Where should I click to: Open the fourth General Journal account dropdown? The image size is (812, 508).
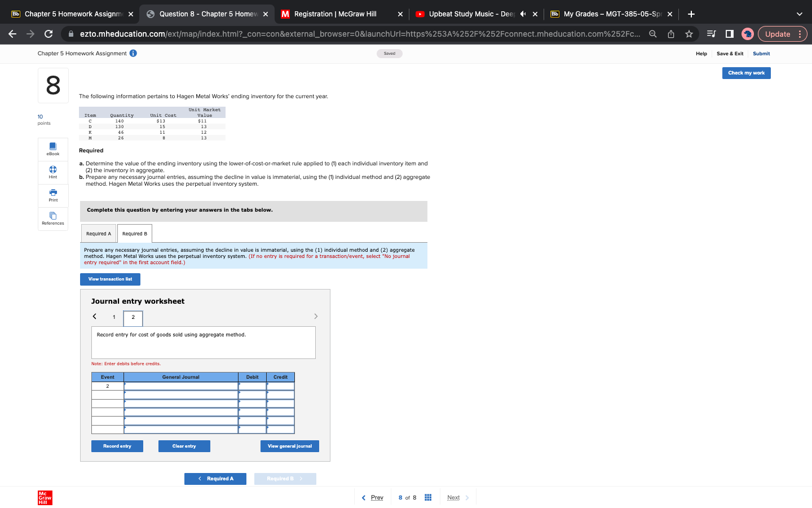pyautogui.click(x=181, y=412)
